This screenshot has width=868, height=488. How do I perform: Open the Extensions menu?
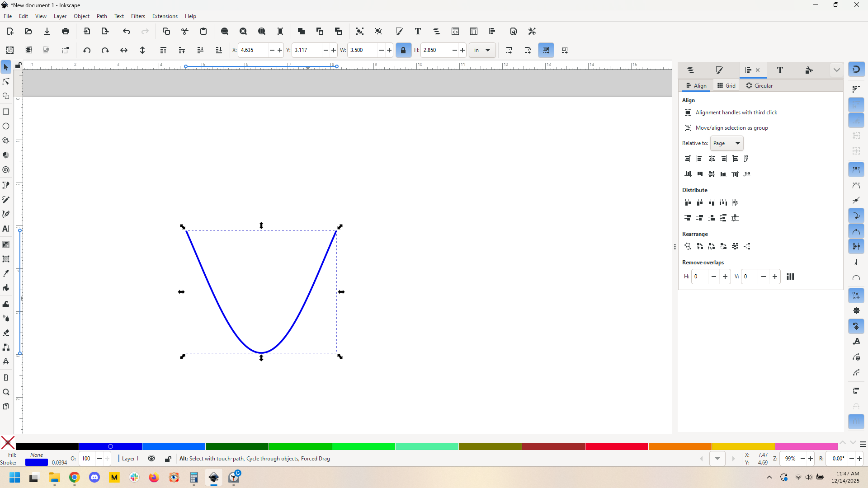pyautogui.click(x=165, y=16)
